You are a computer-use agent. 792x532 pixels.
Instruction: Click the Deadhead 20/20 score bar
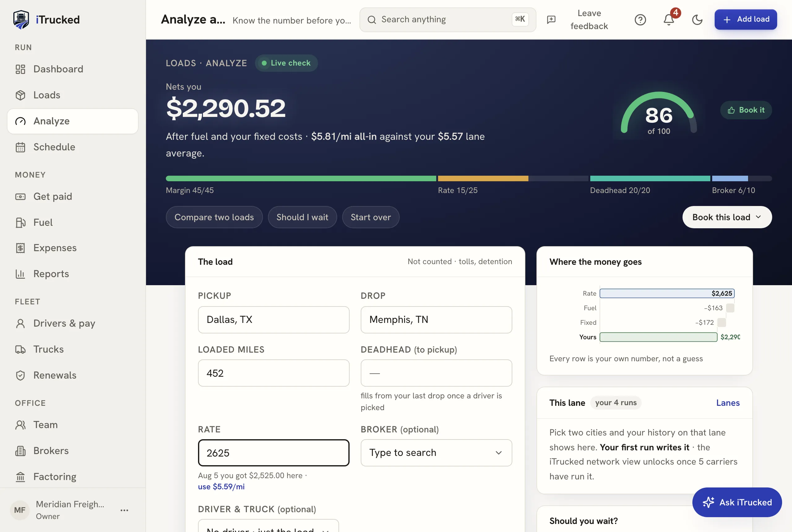650,178
